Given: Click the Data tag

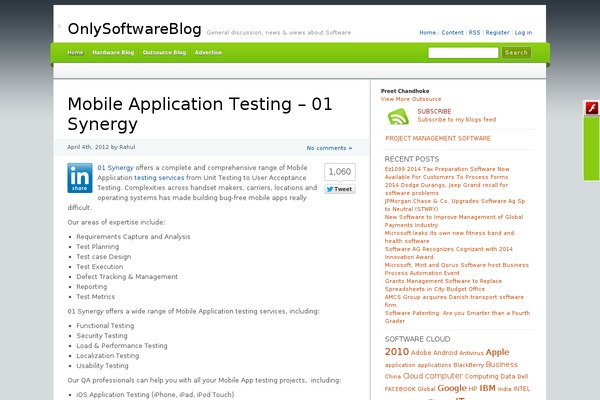Looking at the screenshot, I should (508, 377).
